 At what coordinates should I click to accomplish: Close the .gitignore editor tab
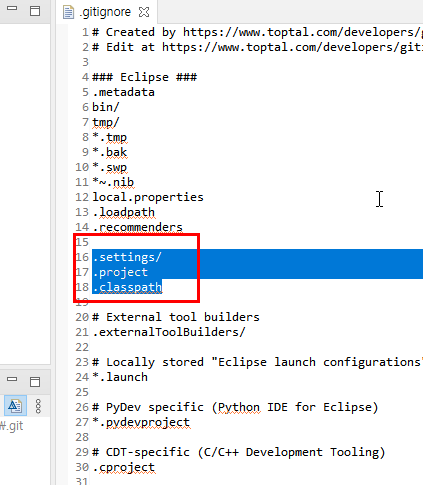(x=144, y=12)
